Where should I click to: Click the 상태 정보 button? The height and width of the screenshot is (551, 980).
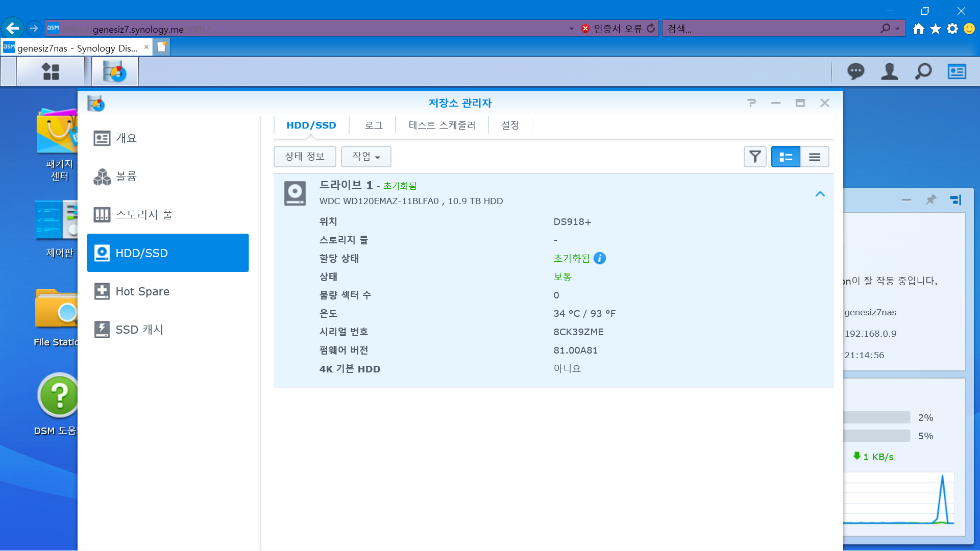(305, 157)
